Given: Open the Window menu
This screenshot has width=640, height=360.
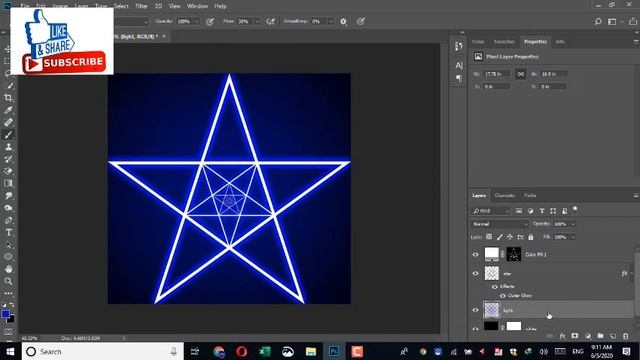Looking at the screenshot, I should 197,6.
